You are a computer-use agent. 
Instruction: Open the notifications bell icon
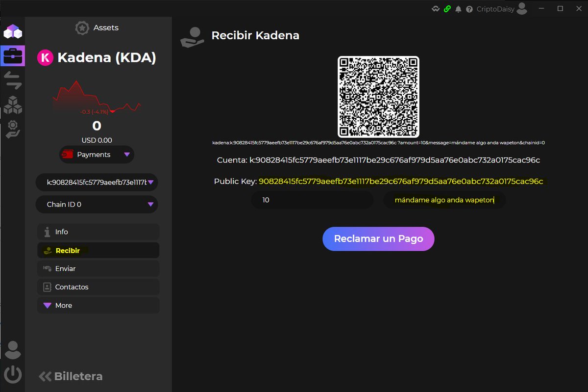coord(459,9)
